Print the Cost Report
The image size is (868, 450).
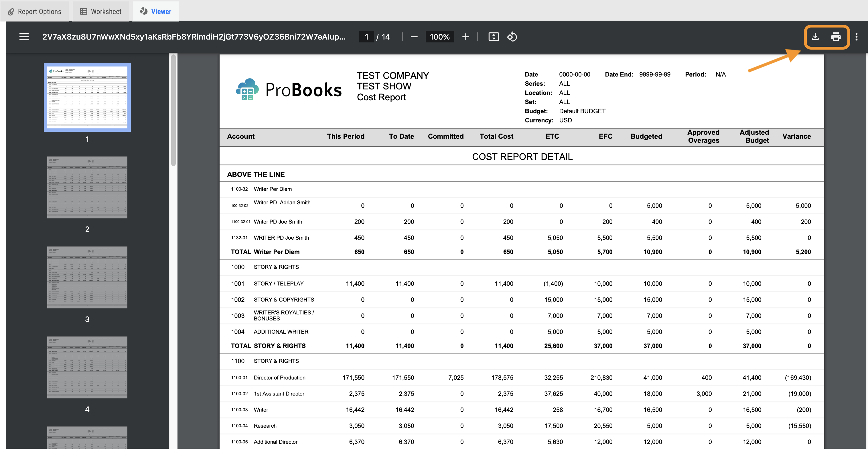click(x=836, y=37)
